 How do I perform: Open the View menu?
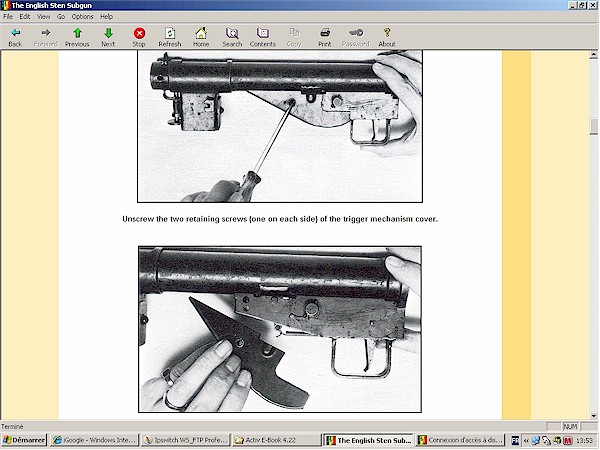(44, 16)
